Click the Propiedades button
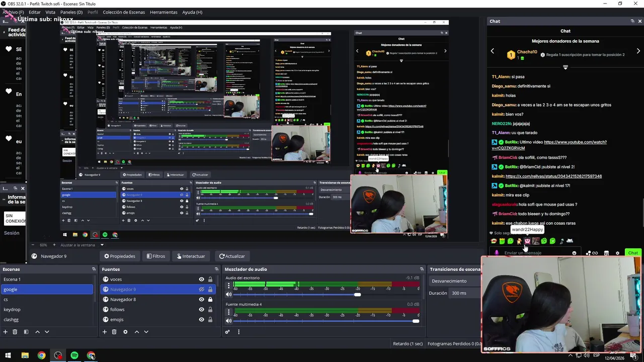This screenshot has height=362, width=644. 119,256
